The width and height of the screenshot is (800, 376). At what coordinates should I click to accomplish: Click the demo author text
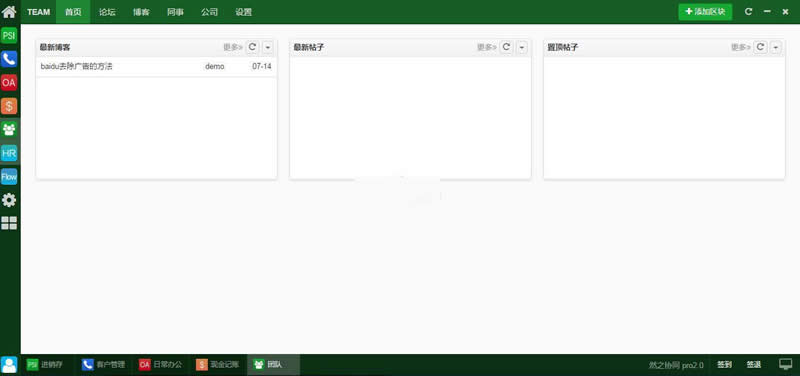click(214, 66)
